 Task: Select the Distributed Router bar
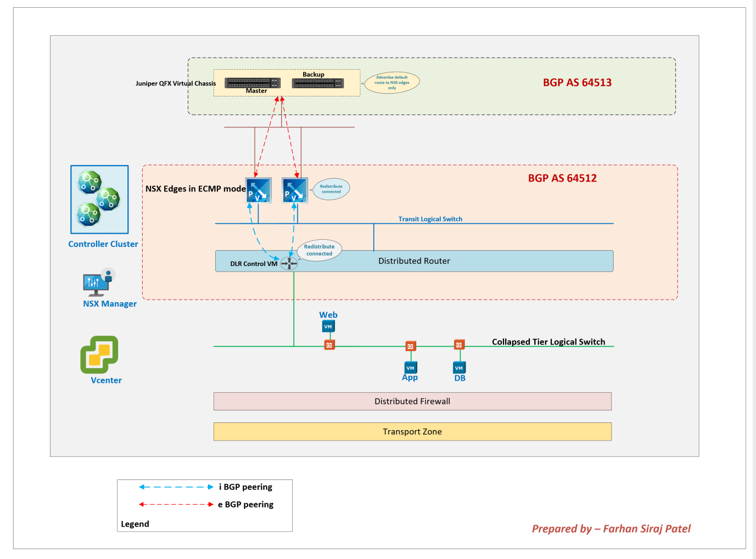click(414, 261)
